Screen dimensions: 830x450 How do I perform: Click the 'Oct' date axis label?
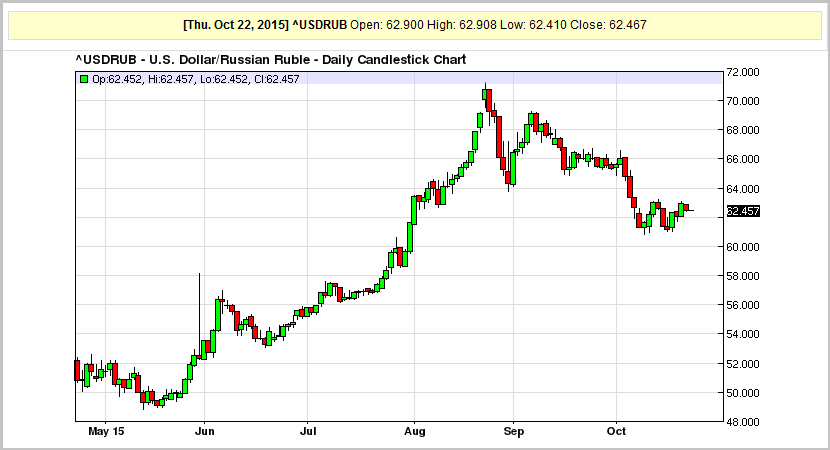point(616,431)
